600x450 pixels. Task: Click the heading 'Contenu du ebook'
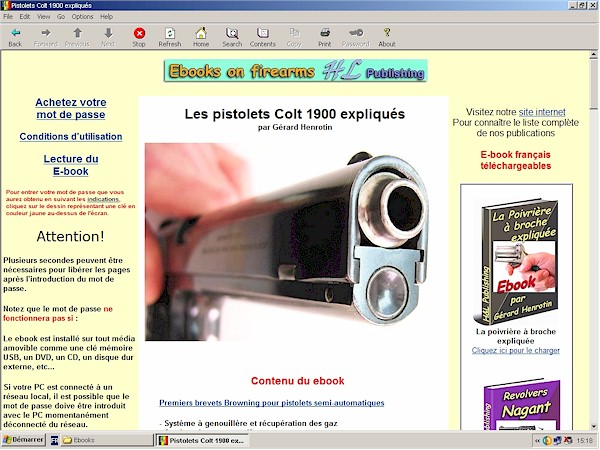pyautogui.click(x=298, y=381)
